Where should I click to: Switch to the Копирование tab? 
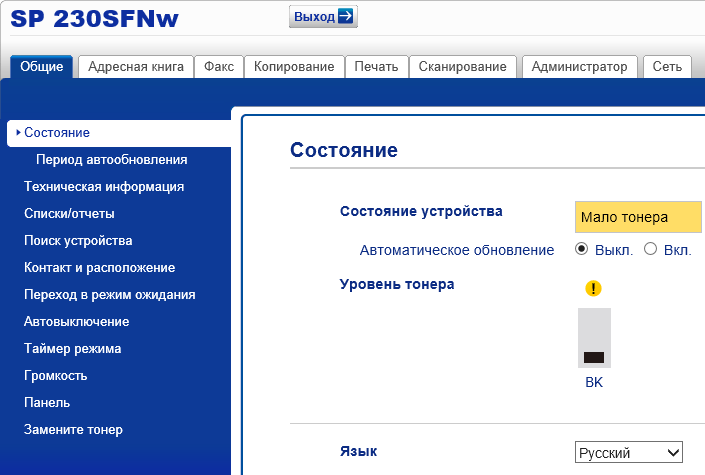click(294, 67)
